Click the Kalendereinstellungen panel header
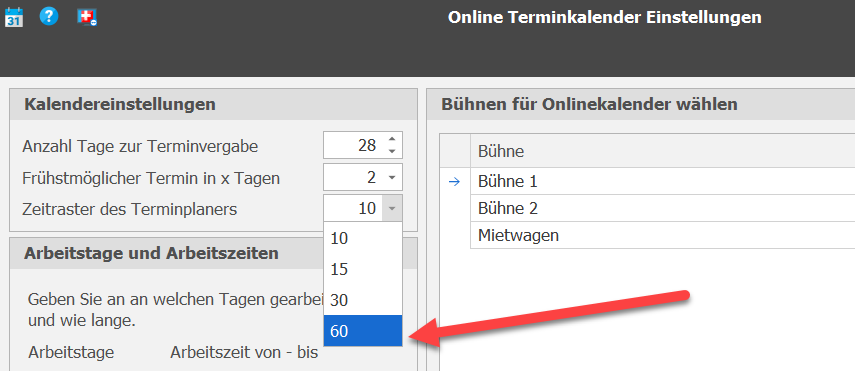The height and width of the screenshot is (371, 855). pos(213,104)
